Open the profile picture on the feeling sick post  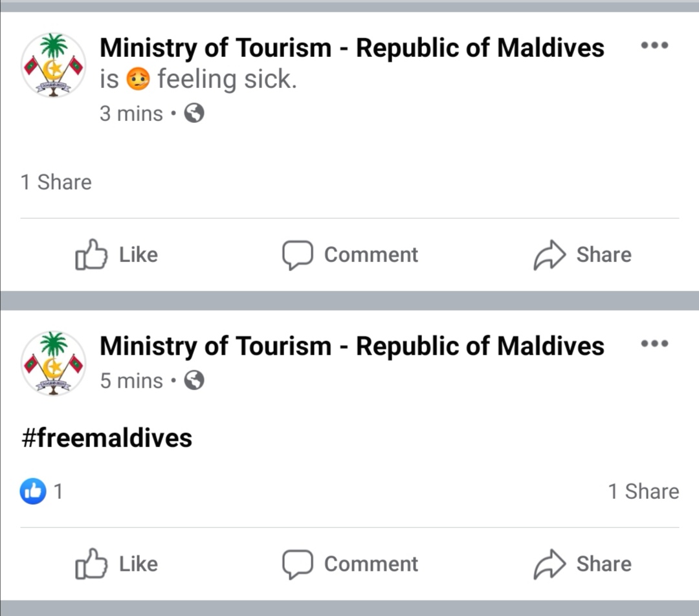click(x=53, y=65)
